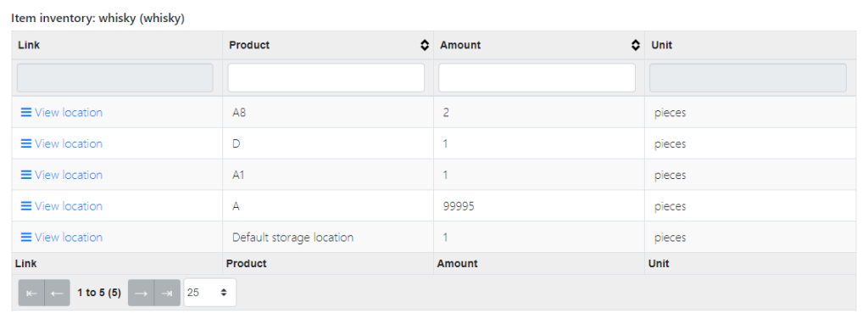Image resolution: width=868 pixels, height=319 pixels.
Task: Click the list icon in the A1 row
Action: 25,175
